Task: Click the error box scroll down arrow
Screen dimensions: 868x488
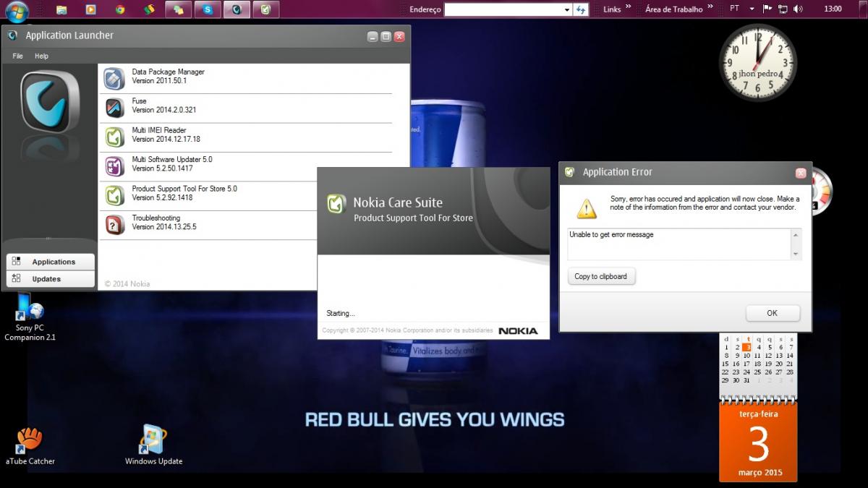Action: [x=796, y=254]
